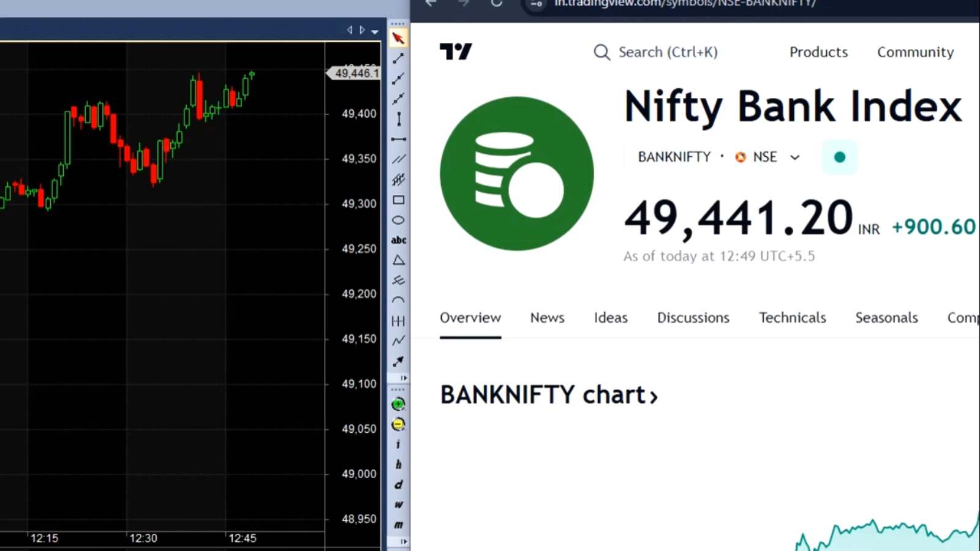This screenshot has width=980, height=551.
Task: Click the TradingView logo
Action: tap(456, 52)
